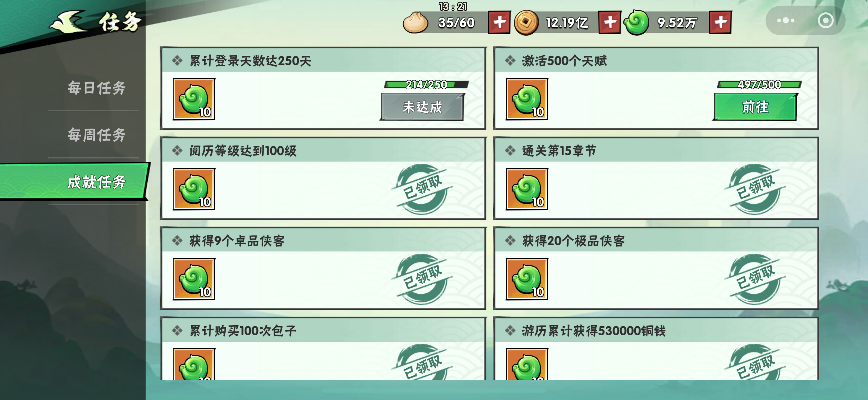Switch to 每日任务 daily tasks tab
This screenshot has width=868, height=400.
pos(96,88)
